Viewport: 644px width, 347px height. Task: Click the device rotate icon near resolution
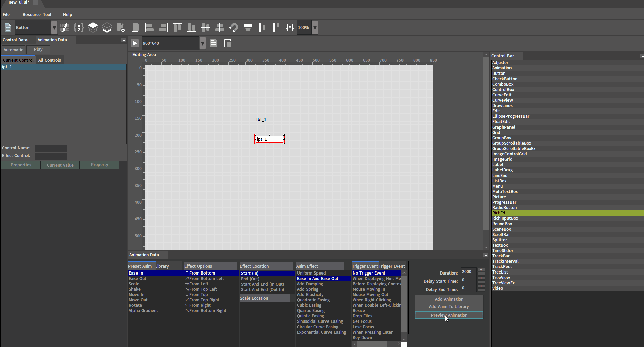coord(228,43)
